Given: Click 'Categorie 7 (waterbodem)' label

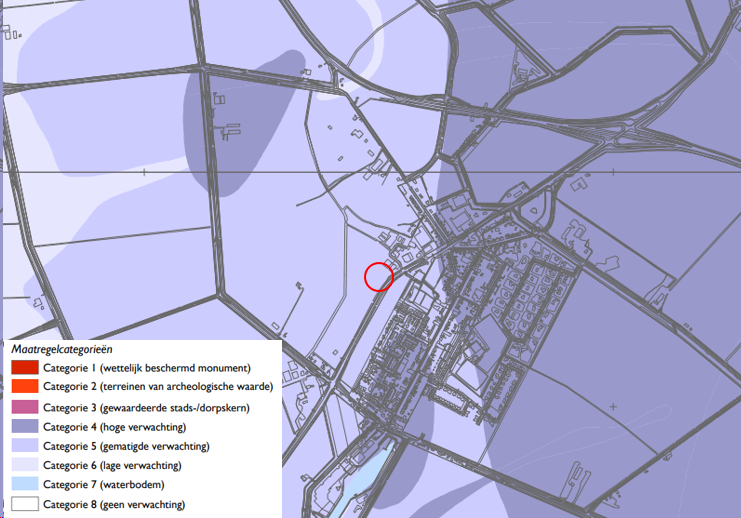Looking at the screenshot, I should (x=103, y=484).
